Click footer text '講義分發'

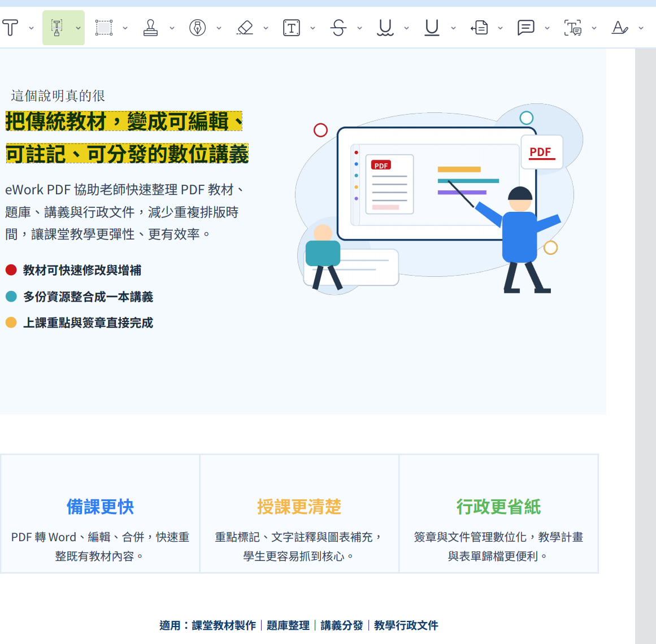click(342, 625)
